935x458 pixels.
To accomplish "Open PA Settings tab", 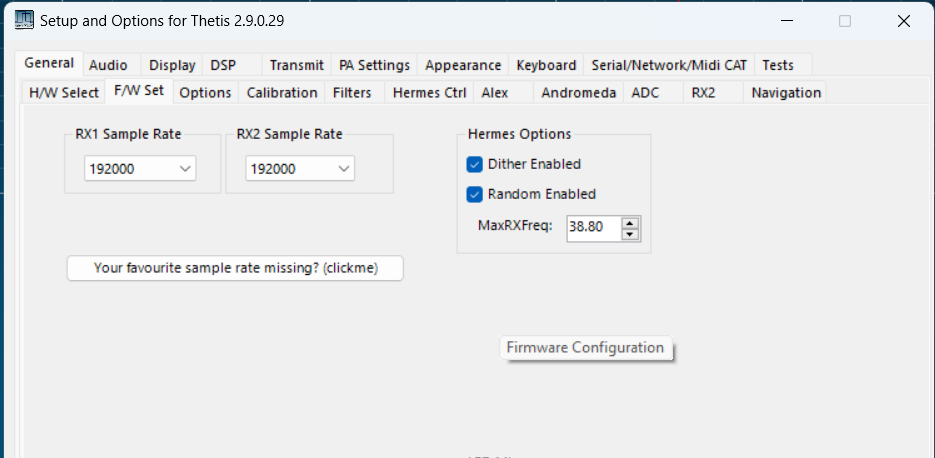I will [374, 65].
